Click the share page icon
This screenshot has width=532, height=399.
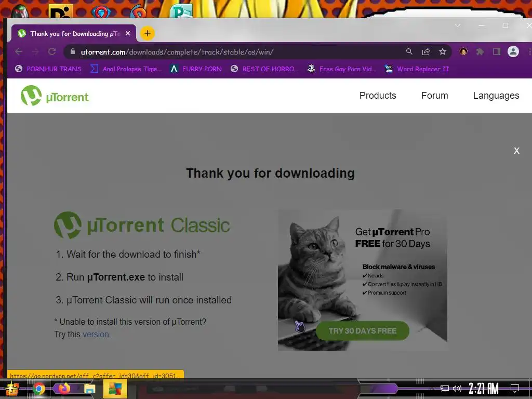pyautogui.click(x=426, y=51)
